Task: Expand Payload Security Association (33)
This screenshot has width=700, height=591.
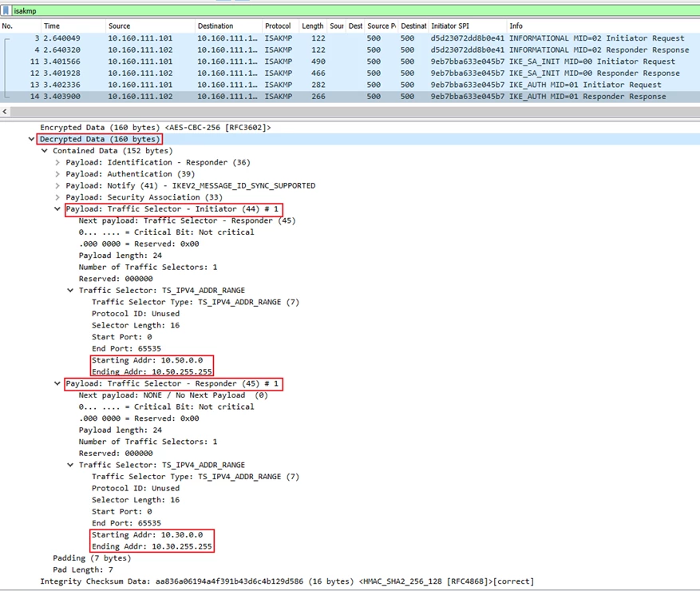Action: point(57,197)
